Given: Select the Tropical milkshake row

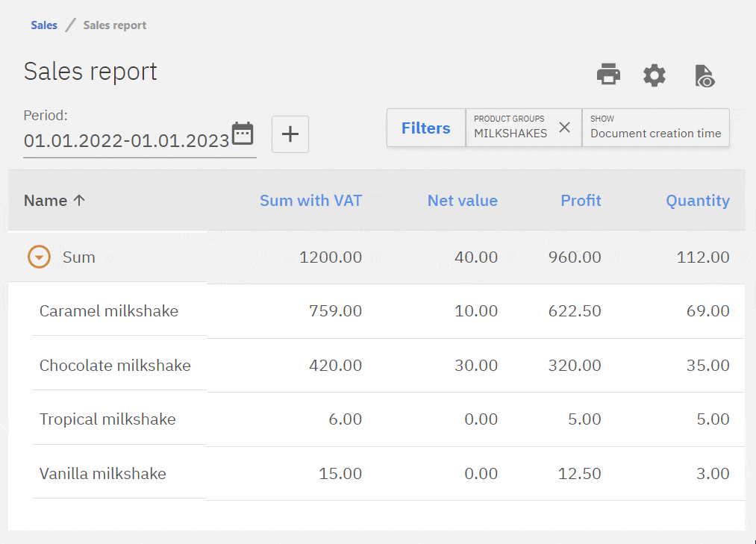Looking at the screenshot, I should (x=107, y=419).
